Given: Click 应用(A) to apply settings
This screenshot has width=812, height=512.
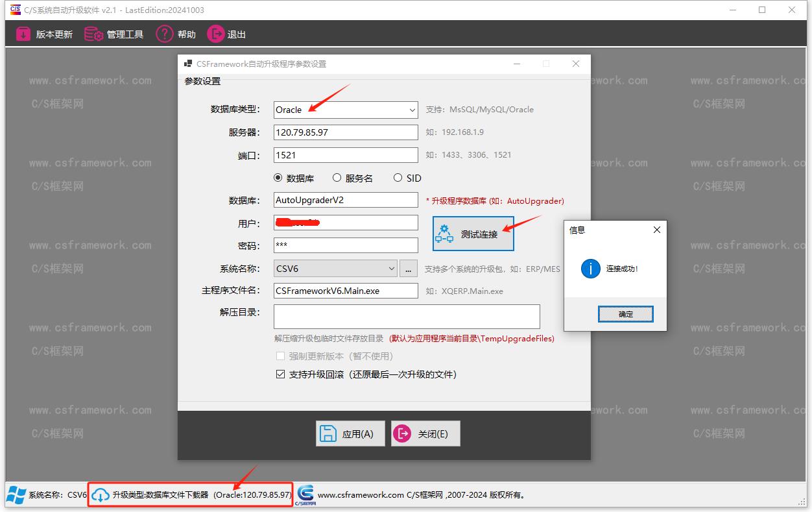Looking at the screenshot, I should [x=350, y=433].
